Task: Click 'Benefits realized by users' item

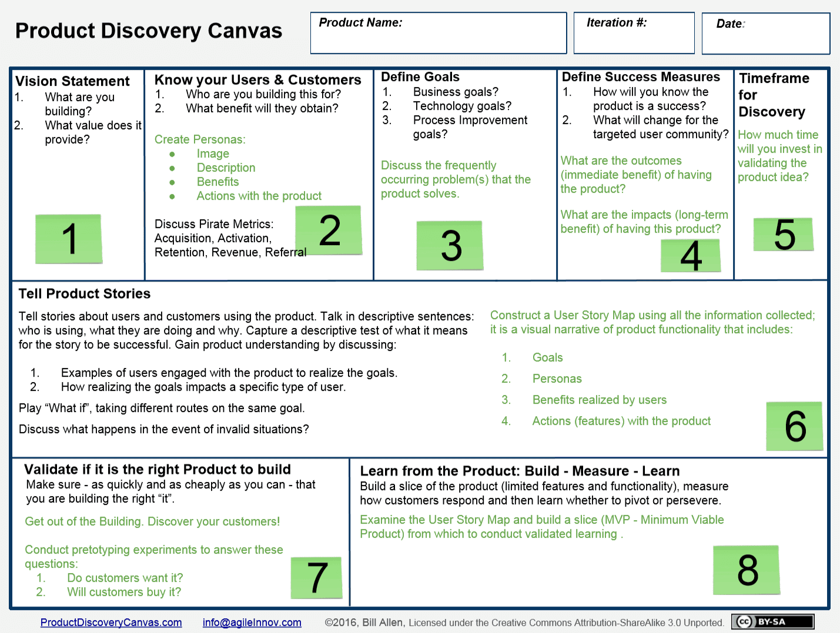Action: [x=599, y=400]
